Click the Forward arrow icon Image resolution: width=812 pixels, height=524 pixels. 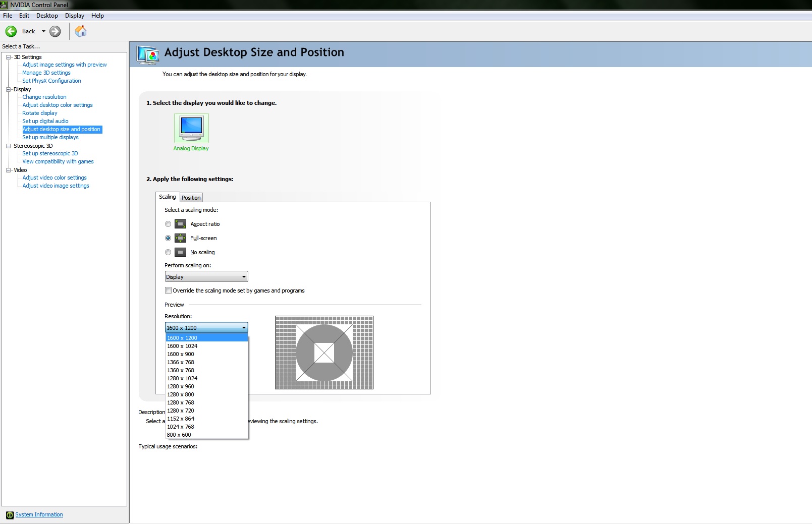coord(55,31)
